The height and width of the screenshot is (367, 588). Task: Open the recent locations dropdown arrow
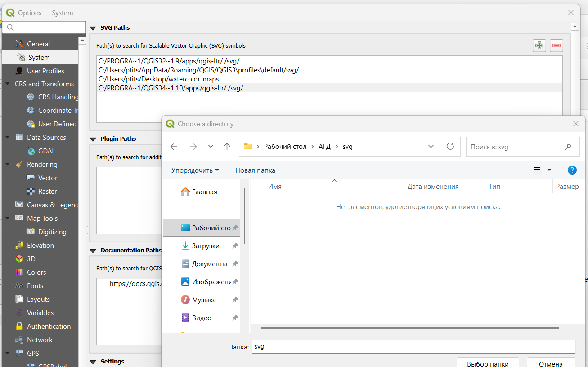[x=211, y=147]
